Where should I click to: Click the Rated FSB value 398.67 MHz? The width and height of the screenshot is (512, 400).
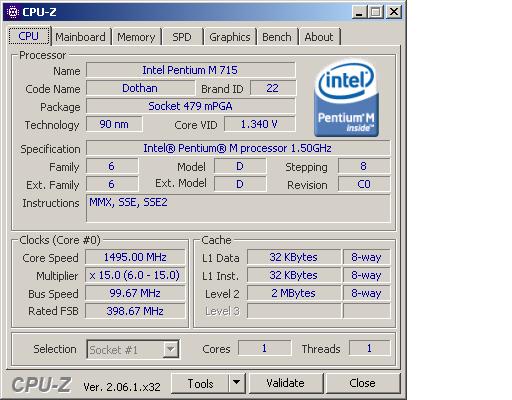coord(135,311)
